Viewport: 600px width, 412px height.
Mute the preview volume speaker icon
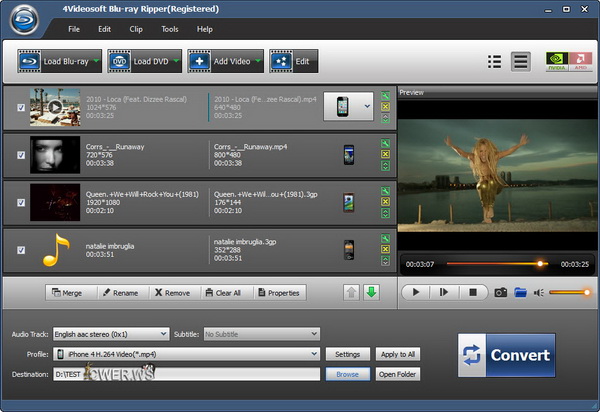pyautogui.click(x=539, y=293)
